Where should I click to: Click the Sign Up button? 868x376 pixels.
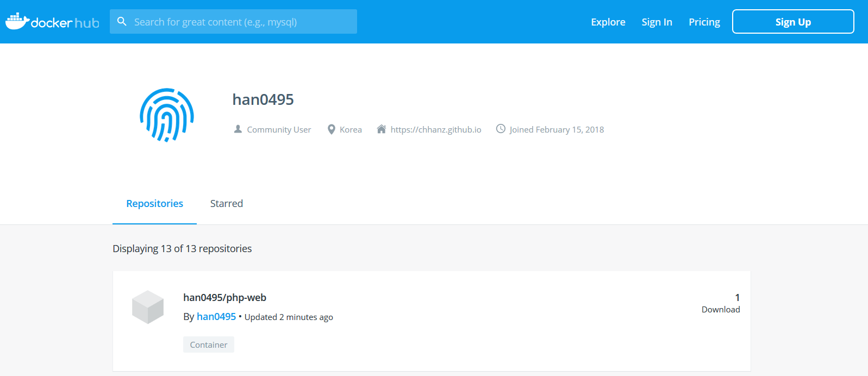pyautogui.click(x=793, y=22)
